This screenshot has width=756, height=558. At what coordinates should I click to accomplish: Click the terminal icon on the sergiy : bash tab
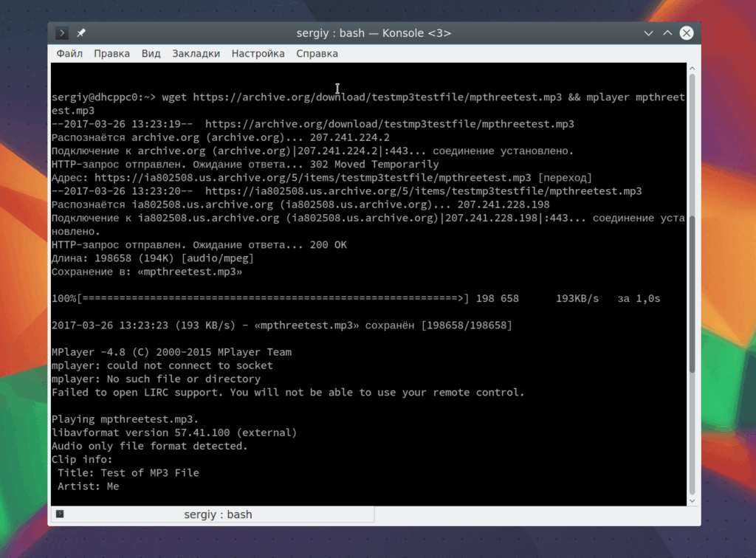pyautogui.click(x=60, y=514)
